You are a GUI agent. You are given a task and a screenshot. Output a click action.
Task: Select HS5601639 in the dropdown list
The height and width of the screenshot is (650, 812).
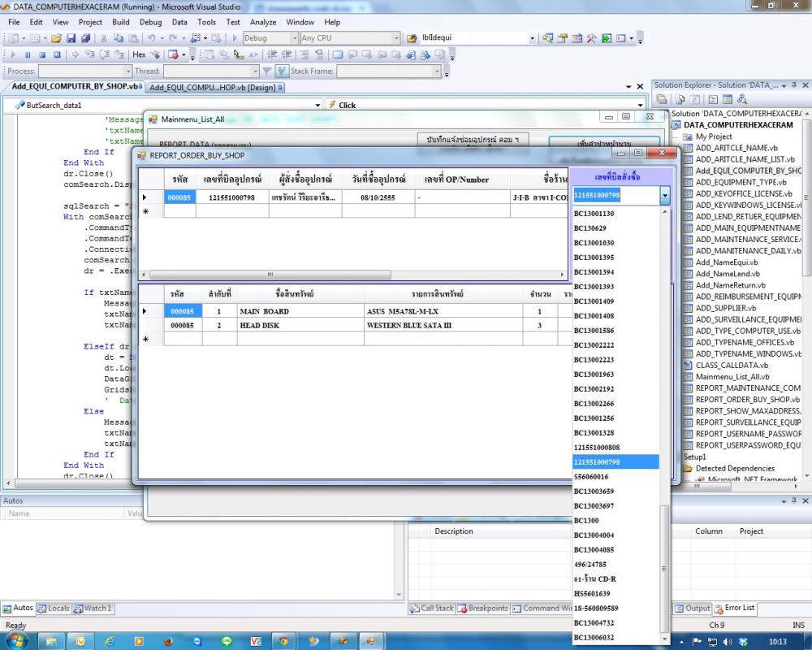(x=615, y=593)
